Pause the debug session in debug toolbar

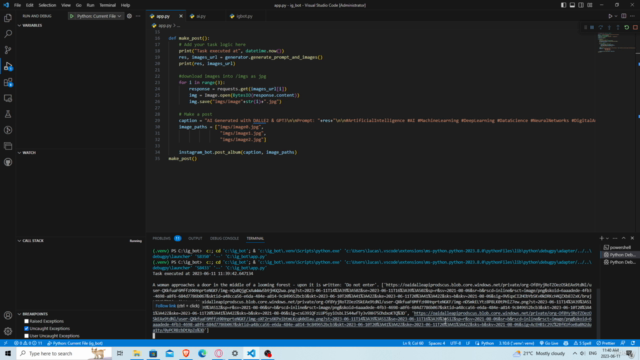coord(592,27)
